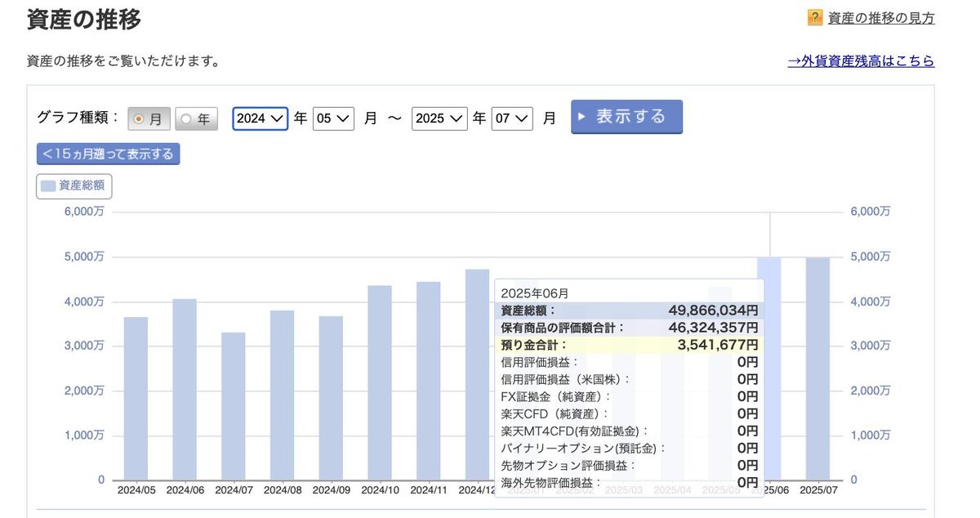Click the highlighted 2025/06 bar

[769, 368]
